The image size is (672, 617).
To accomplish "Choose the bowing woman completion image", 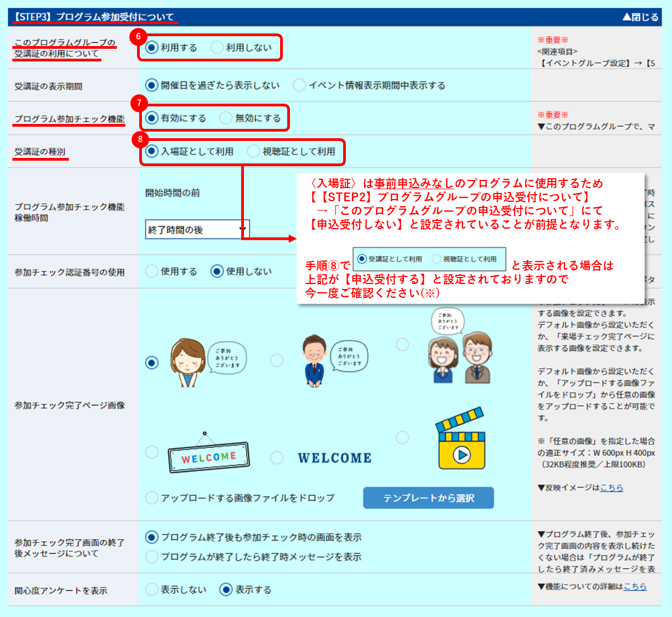I will click(x=152, y=363).
